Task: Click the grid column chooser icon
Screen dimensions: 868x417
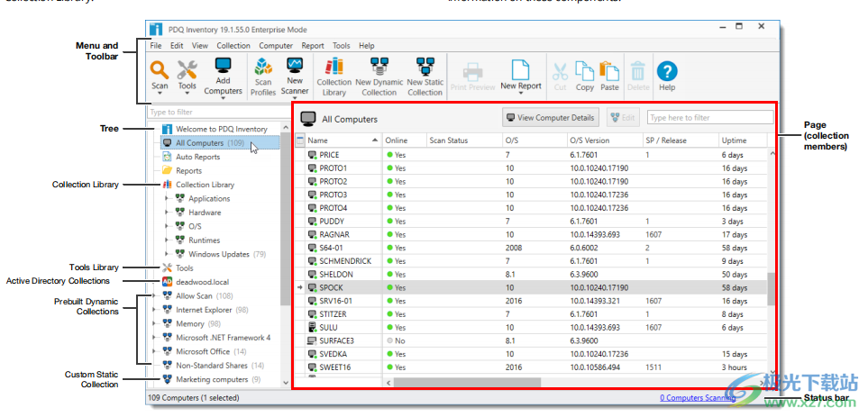Action: [x=300, y=141]
